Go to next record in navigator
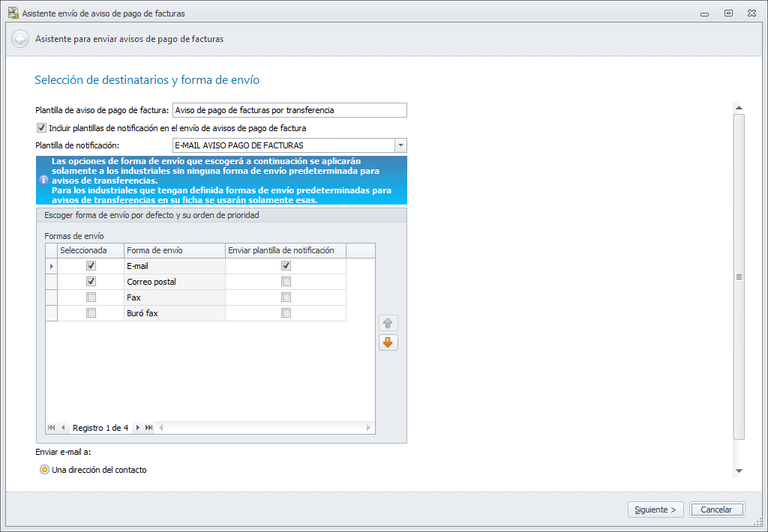 tap(138, 428)
